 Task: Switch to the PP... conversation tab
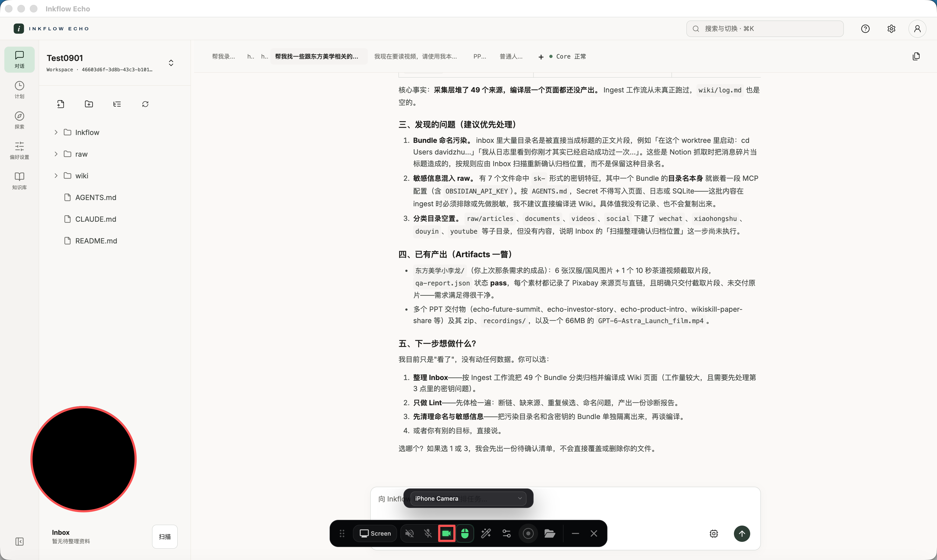[x=480, y=57]
